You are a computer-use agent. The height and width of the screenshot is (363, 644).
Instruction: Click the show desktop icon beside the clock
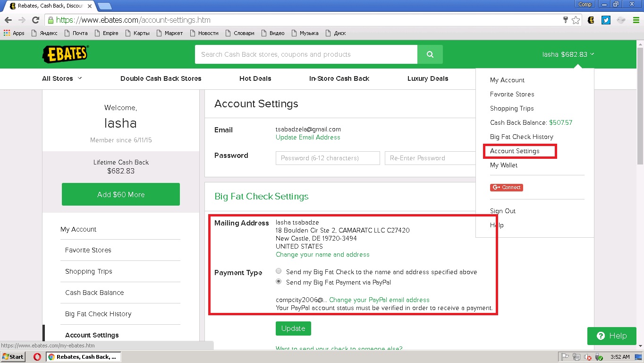[639, 357]
